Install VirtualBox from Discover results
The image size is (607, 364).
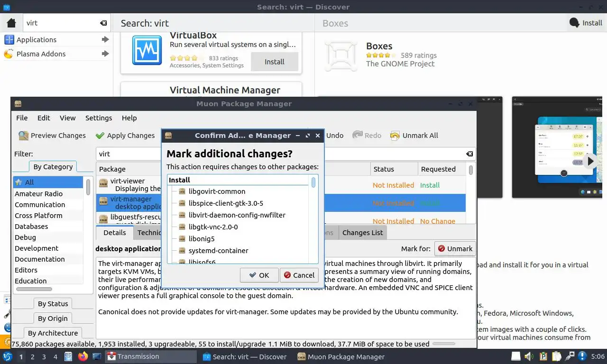click(275, 62)
